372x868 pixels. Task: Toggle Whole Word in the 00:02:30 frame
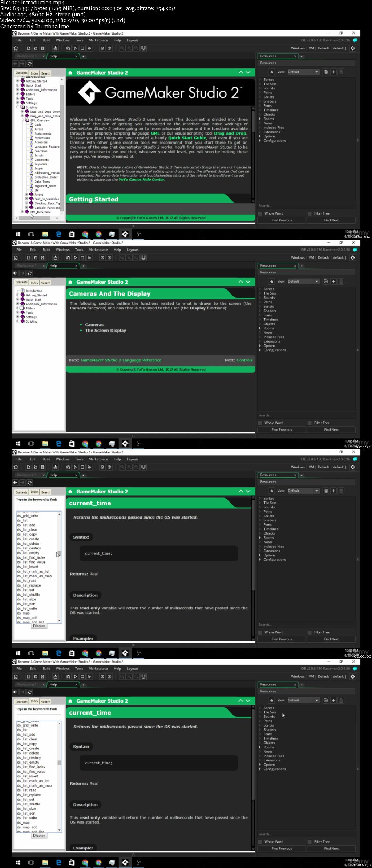(260, 842)
